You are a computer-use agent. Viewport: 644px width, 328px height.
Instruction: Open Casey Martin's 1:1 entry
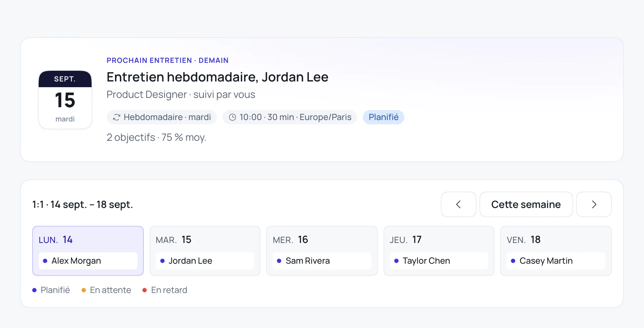point(556,261)
